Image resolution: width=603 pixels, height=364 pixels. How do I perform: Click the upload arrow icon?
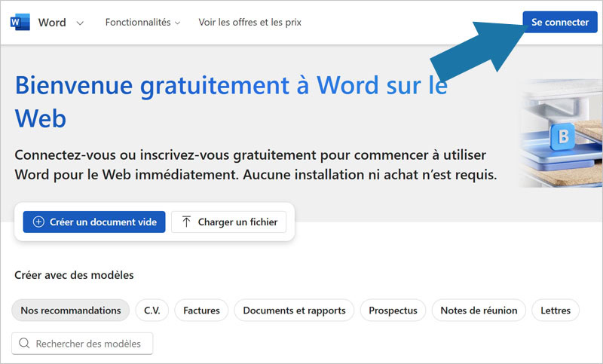pyautogui.click(x=187, y=222)
